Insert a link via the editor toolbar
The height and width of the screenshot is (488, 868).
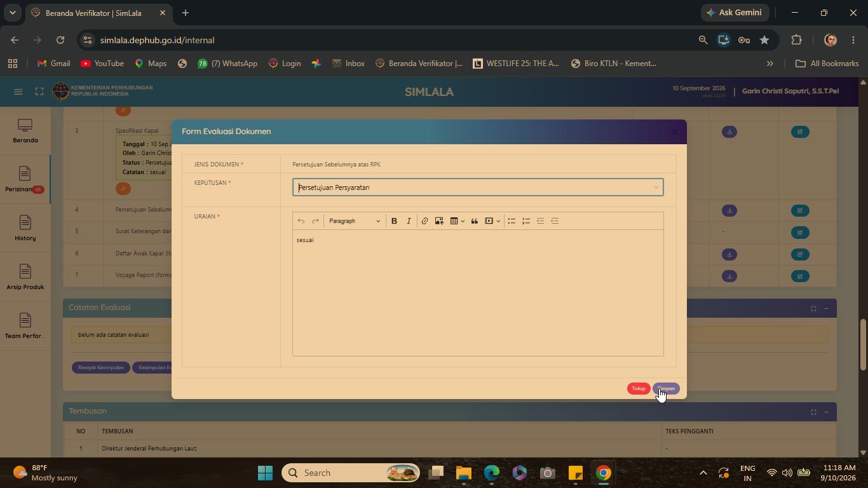[x=424, y=221]
